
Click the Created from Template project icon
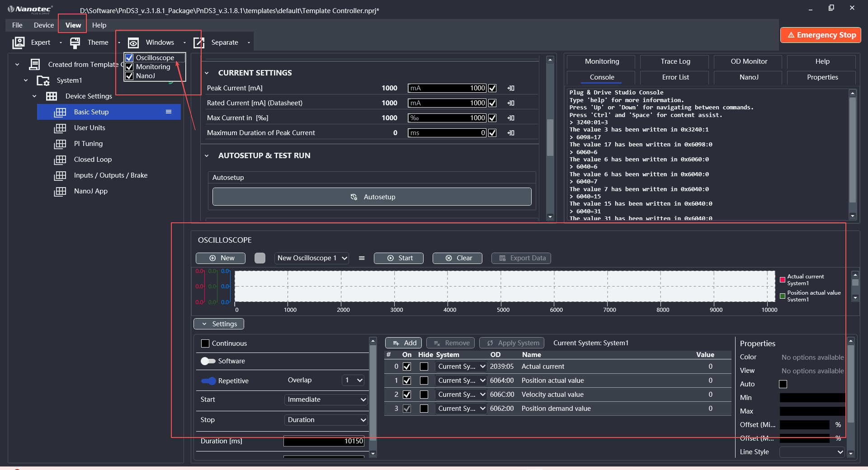(34, 65)
